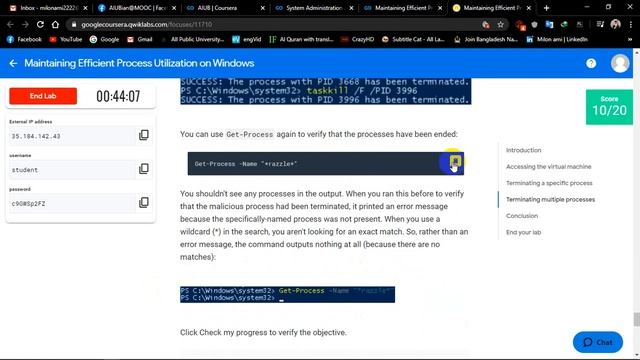Copy the student username
Screen dimensions: 640x360
tap(144, 169)
